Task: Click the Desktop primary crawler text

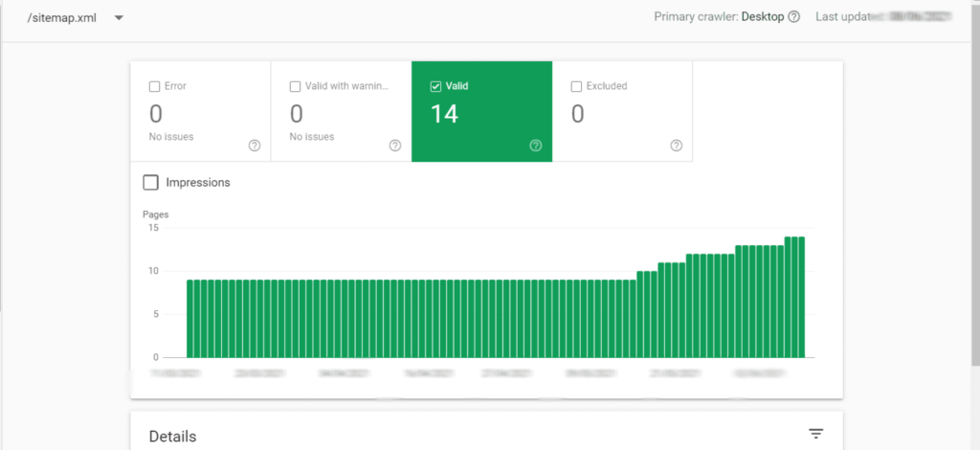Action: 763,17
